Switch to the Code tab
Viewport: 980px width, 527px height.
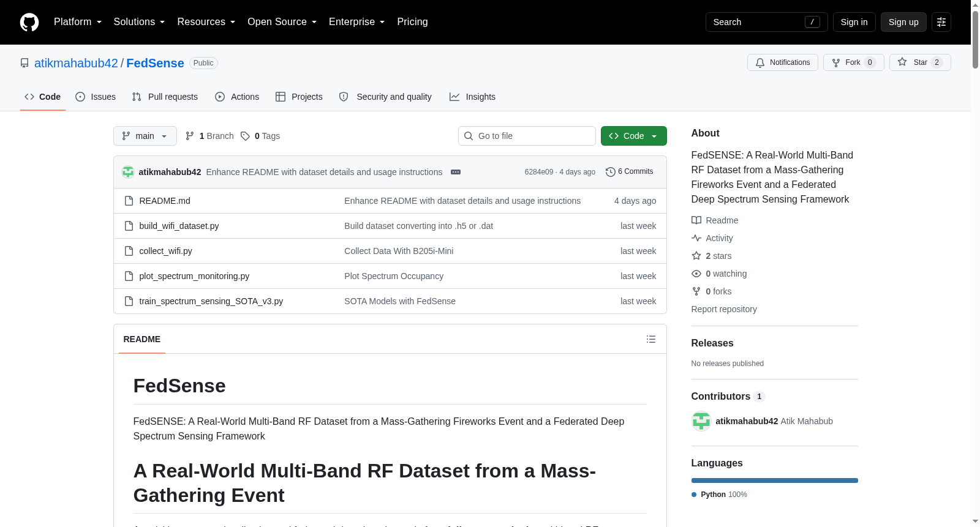(x=43, y=97)
